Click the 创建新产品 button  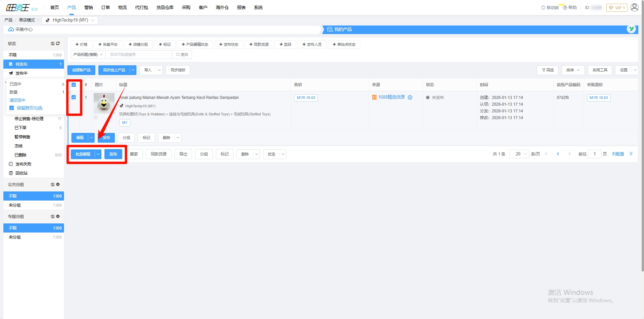point(81,70)
